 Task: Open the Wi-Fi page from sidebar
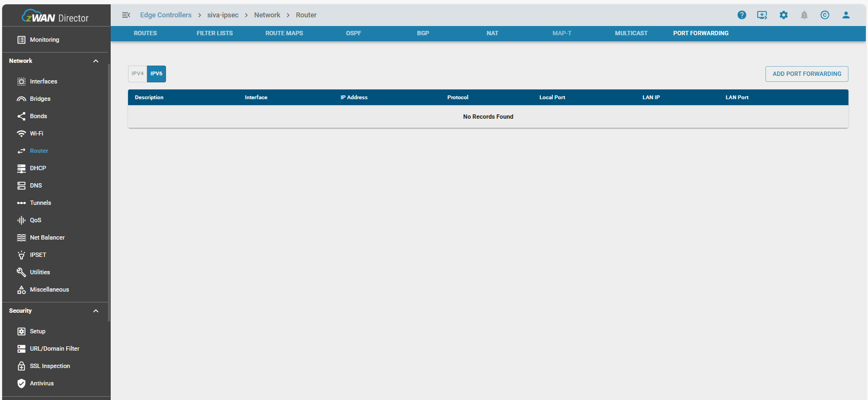click(36, 133)
